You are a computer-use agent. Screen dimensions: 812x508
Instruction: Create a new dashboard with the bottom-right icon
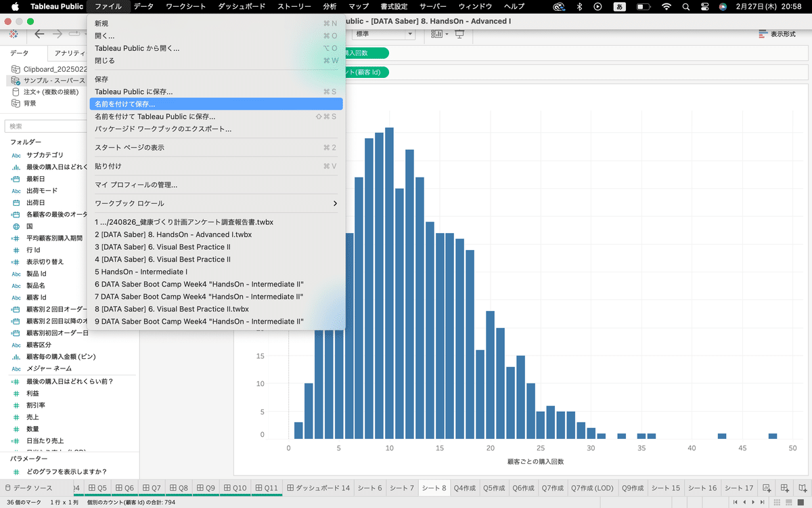pos(784,488)
